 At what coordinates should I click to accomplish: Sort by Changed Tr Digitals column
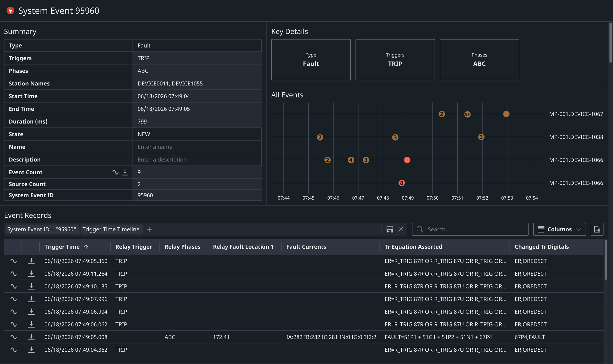click(x=542, y=247)
